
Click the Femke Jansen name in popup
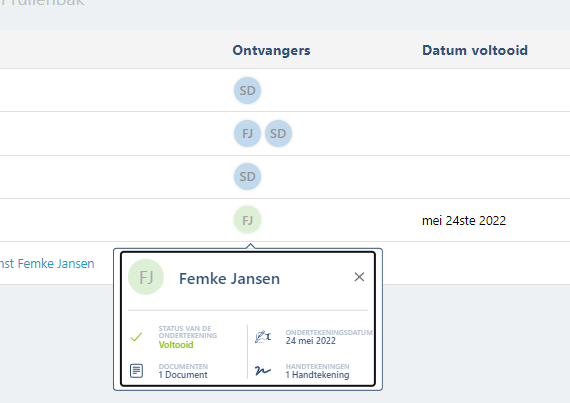pyautogui.click(x=229, y=279)
